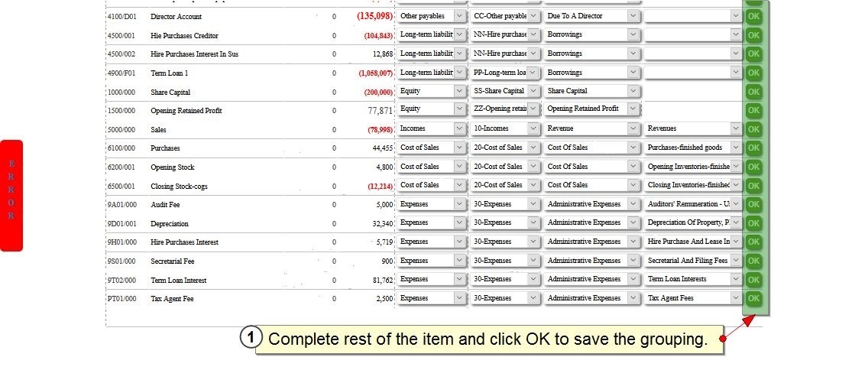
Task: Click OK button for Director Account row
Action: pos(753,17)
